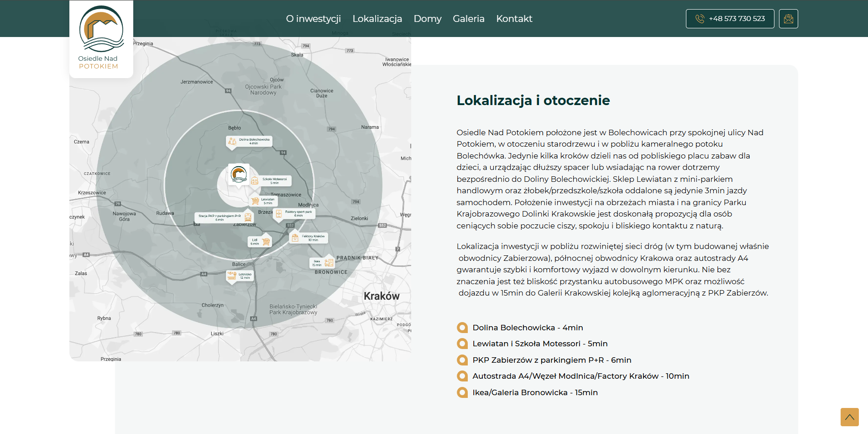This screenshot has height=434, width=868.
Task: Click 'Ikea/Galeria Bronowicka - 15min' text
Action: coord(535,392)
